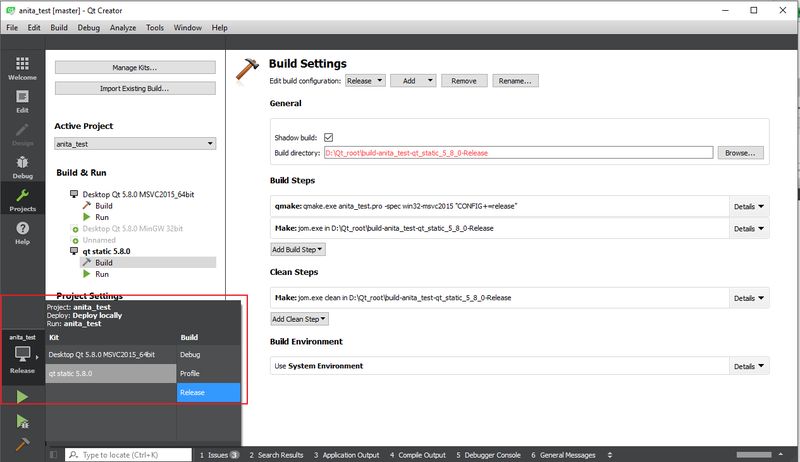Open the Debug menu

89,28
